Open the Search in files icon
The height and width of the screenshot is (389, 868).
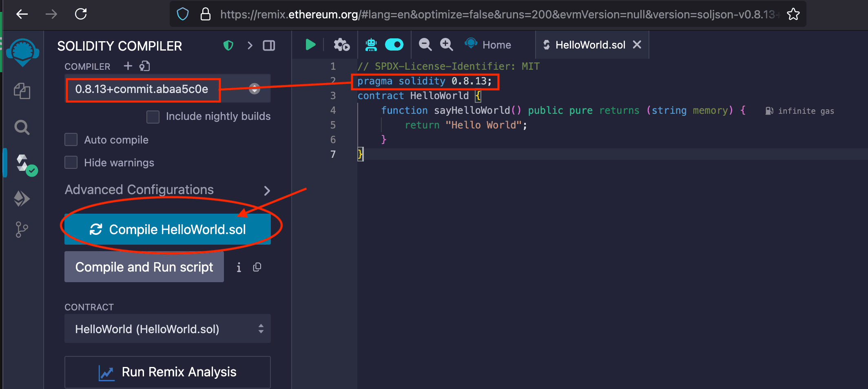22,128
